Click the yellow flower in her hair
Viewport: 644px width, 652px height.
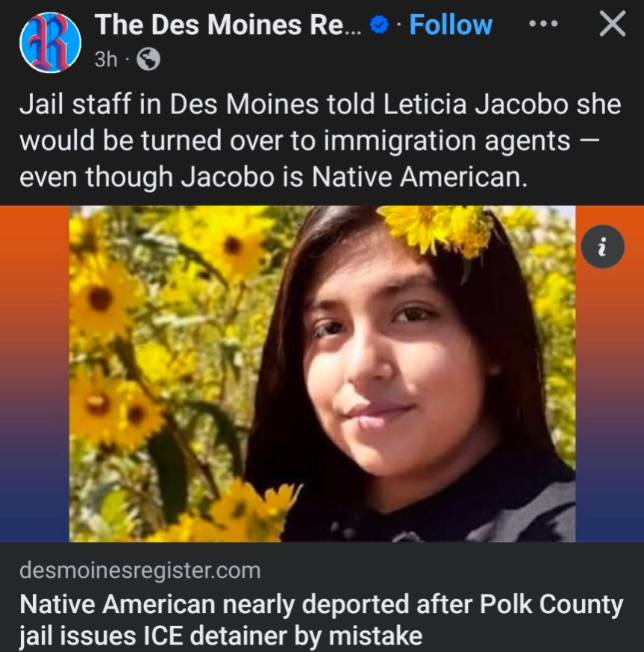click(437, 230)
